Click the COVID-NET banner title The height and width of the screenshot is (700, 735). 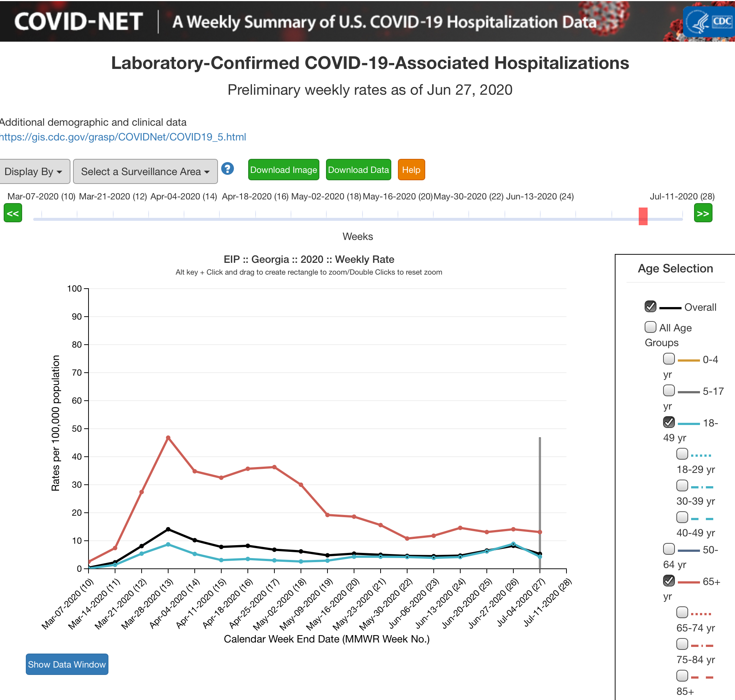tap(79, 22)
